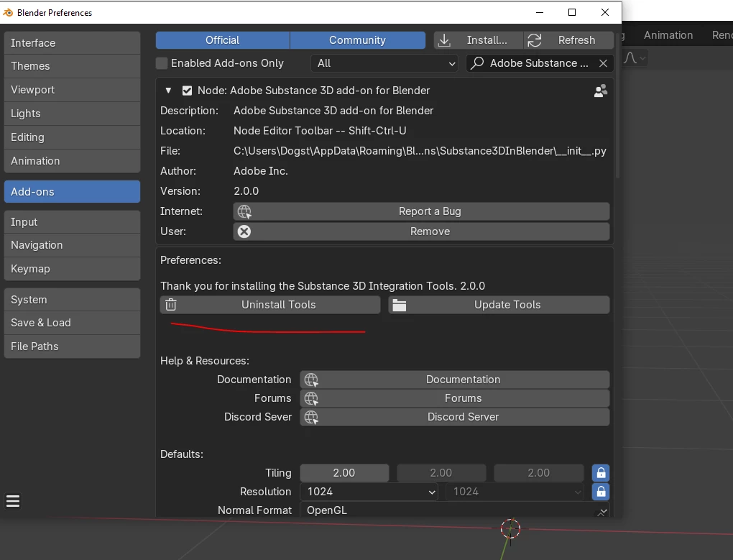The height and width of the screenshot is (560, 733).
Task: Toggle Enabled Add-ons Only checkbox
Action: tap(162, 63)
